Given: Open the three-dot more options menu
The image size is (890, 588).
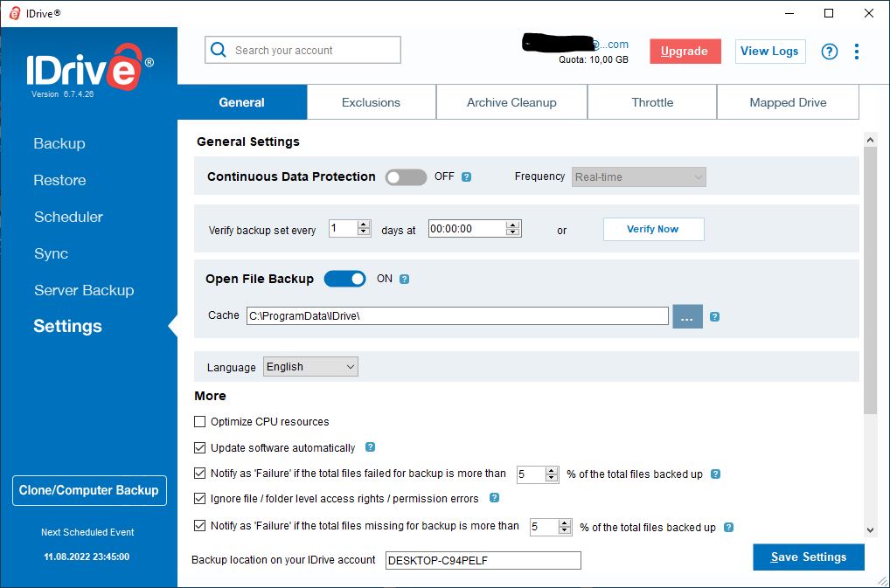Looking at the screenshot, I should (857, 52).
